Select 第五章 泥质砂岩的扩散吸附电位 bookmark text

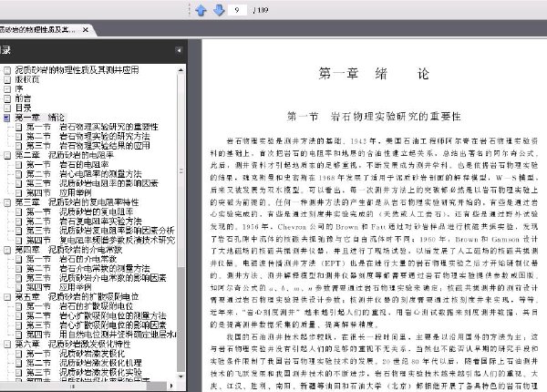(77, 296)
